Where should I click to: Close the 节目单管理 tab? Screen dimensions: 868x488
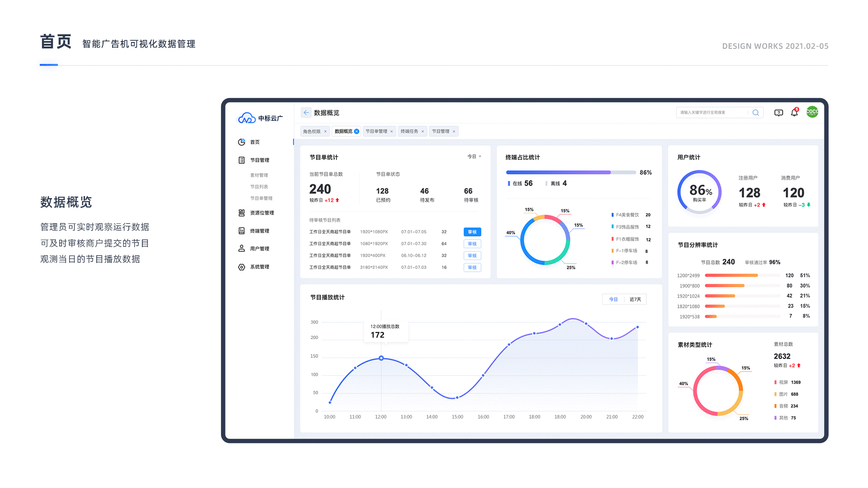pyautogui.click(x=392, y=131)
